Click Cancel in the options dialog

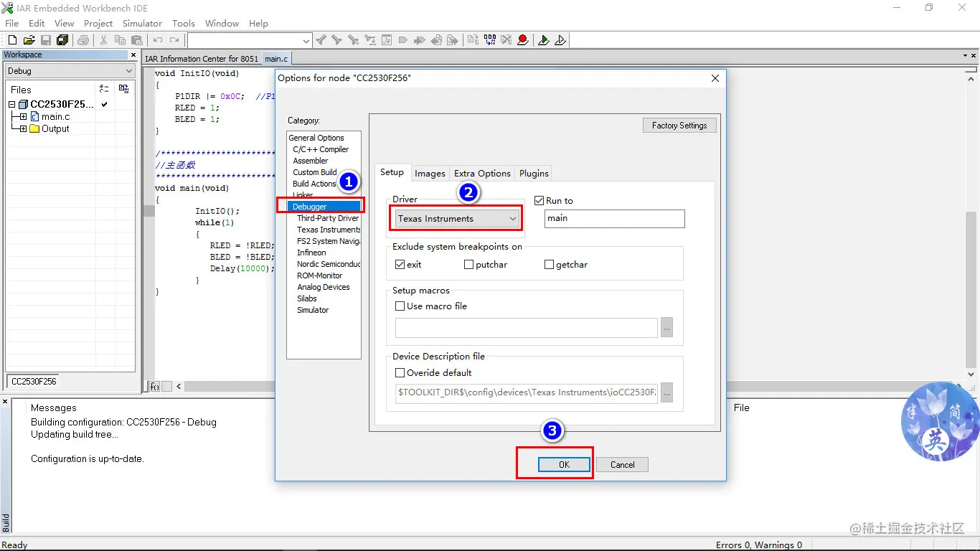622,465
